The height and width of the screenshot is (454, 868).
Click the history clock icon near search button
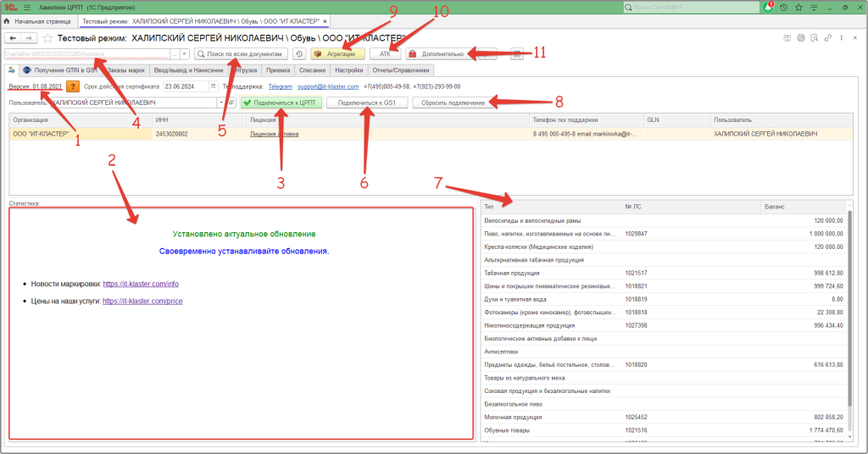click(299, 53)
